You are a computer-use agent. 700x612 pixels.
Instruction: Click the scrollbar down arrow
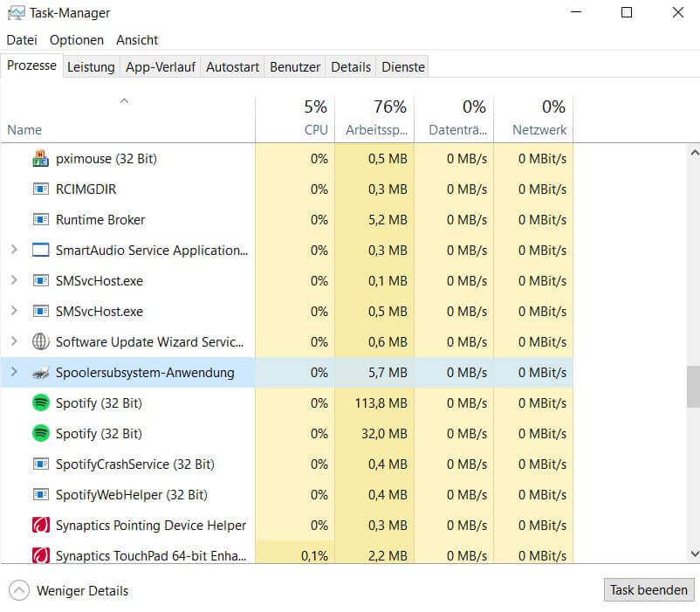click(694, 554)
